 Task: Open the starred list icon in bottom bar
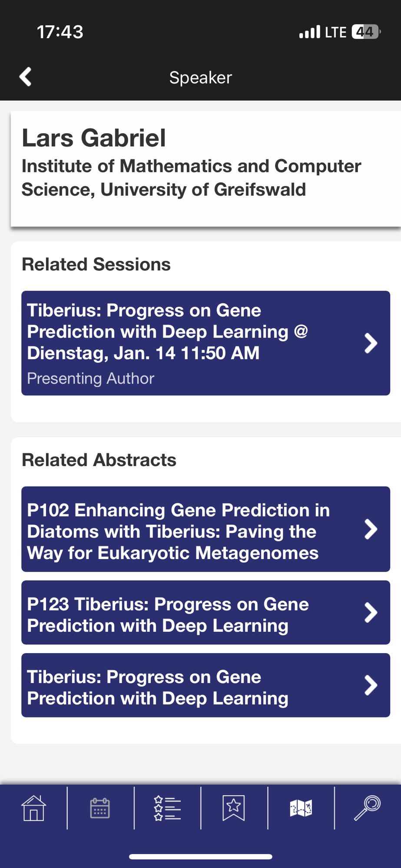pos(167,808)
